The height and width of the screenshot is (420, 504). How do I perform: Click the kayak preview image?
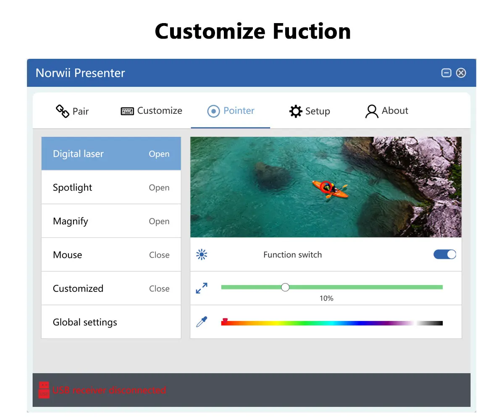[326, 187]
